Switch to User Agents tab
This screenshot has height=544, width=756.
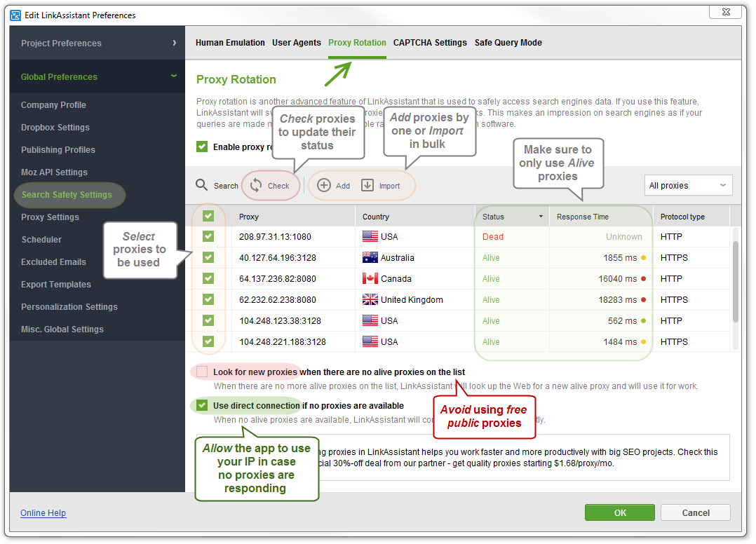(x=296, y=42)
